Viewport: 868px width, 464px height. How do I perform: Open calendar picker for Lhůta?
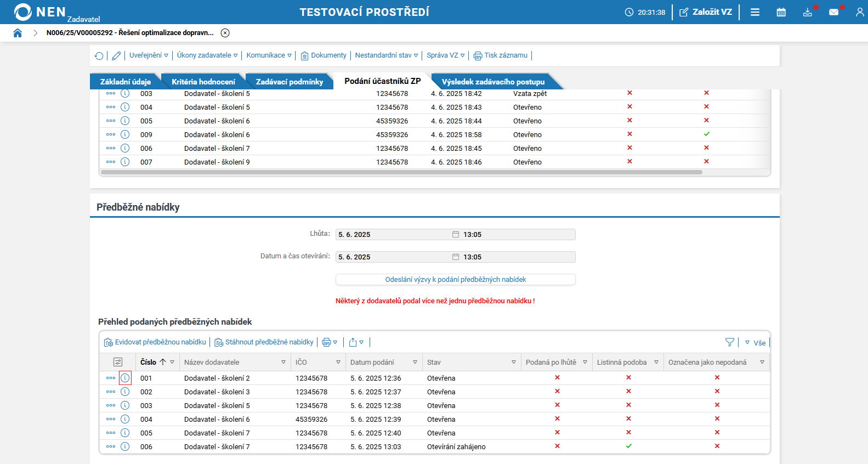click(456, 235)
